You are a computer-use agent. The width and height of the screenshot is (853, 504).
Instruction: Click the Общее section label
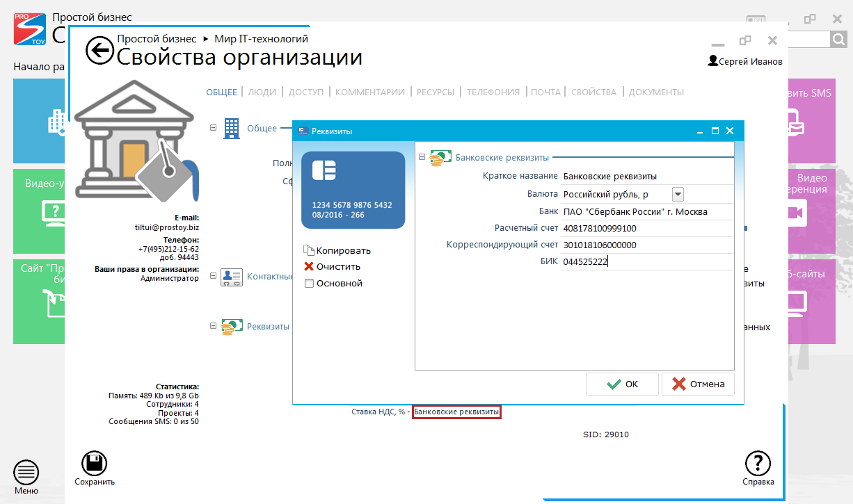(262, 128)
